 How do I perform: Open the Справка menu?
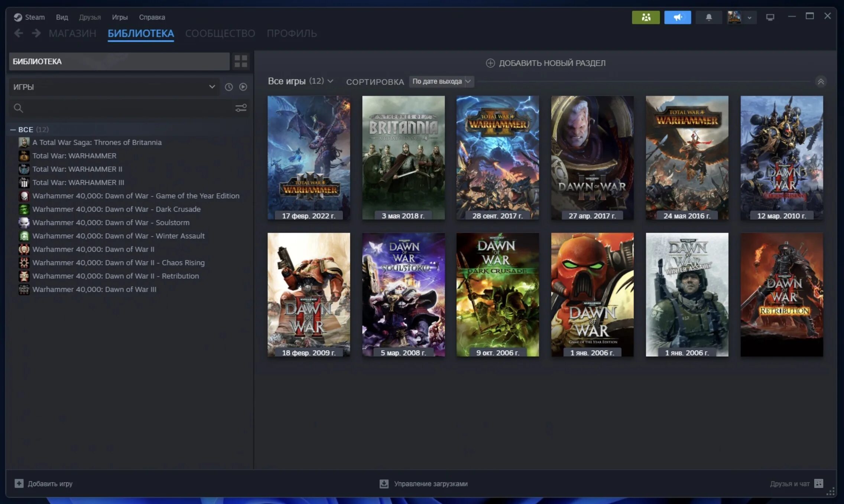[x=152, y=17]
